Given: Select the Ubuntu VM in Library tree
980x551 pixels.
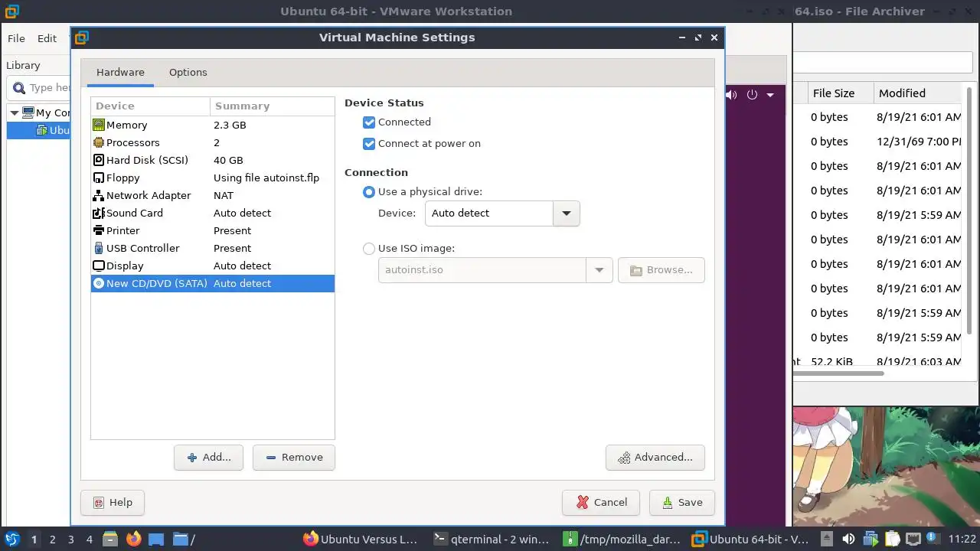Looking at the screenshot, I should tap(38, 130).
